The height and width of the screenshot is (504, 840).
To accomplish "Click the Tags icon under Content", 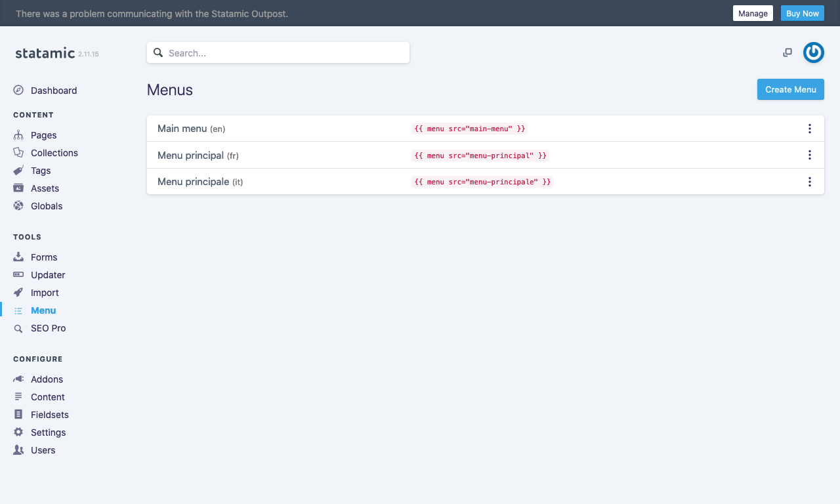I will [18, 170].
